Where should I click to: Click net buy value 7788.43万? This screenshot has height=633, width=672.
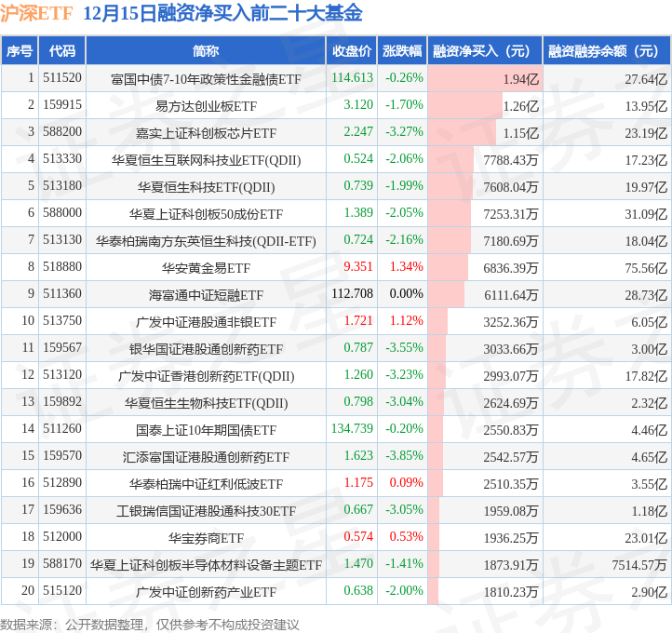510,160
